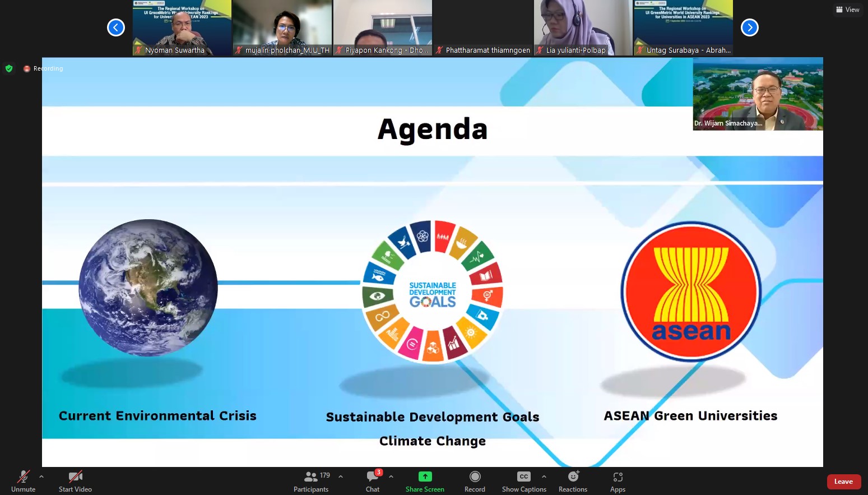Viewport: 868px width, 495px height.
Task: Enable Show Captions
Action: click(524, 481)
